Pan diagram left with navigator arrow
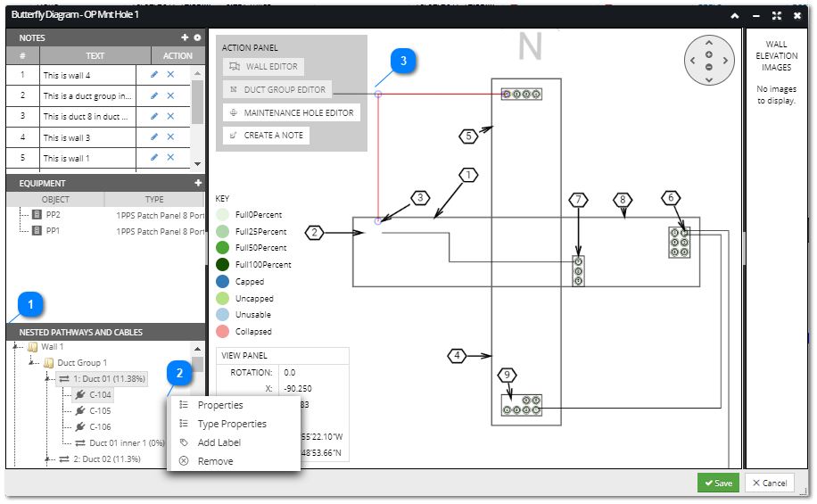Image resolution: width=817 pixels, height=504 pixels. click(692, 61)
